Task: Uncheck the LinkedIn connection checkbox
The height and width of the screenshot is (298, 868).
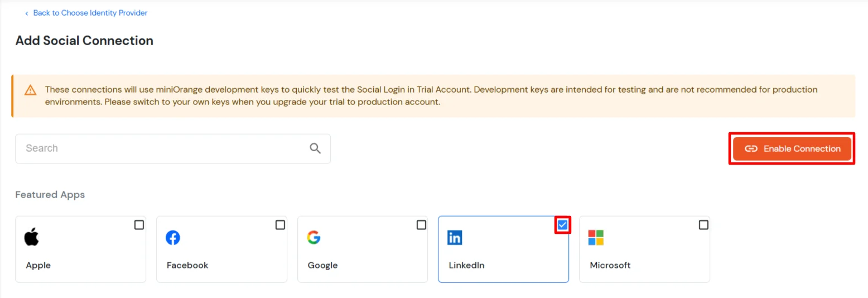Action: (x=562, y=225)
